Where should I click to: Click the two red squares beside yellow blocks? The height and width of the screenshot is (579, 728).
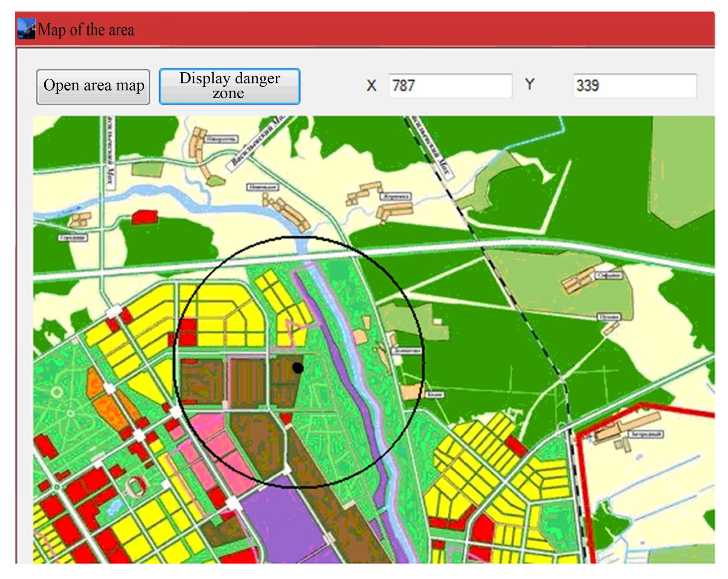(188, 333)
